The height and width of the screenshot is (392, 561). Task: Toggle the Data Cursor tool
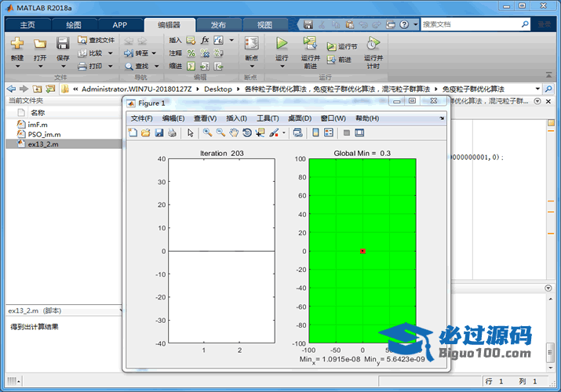[260, 133]
